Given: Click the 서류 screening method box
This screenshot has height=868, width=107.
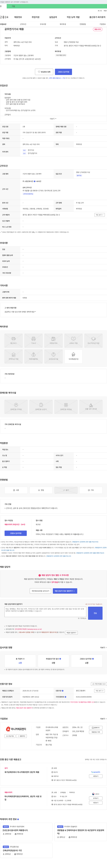Looking at the screenshot, I should pos(16,490).
